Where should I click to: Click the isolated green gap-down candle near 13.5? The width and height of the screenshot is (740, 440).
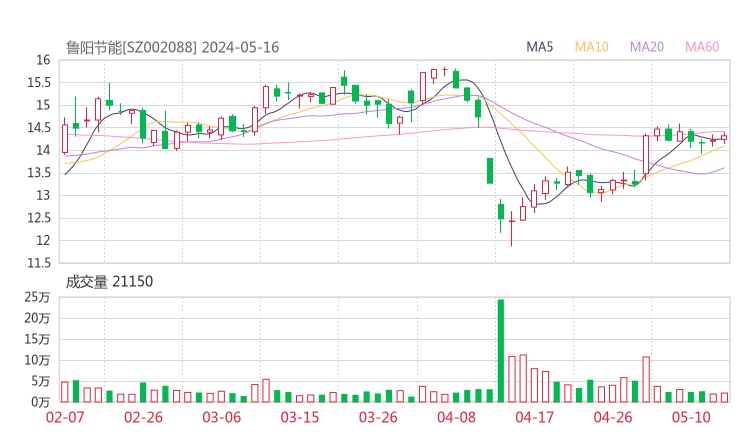coord(490,171)
